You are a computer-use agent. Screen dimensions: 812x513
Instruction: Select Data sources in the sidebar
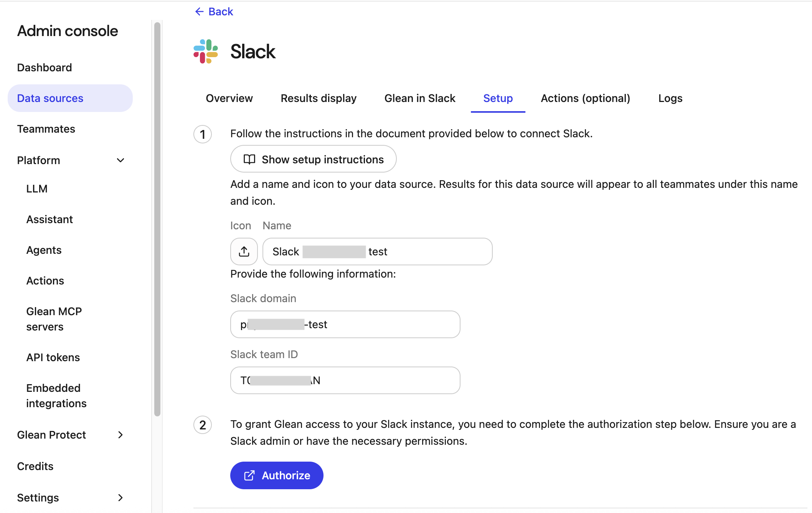[50, 98]
